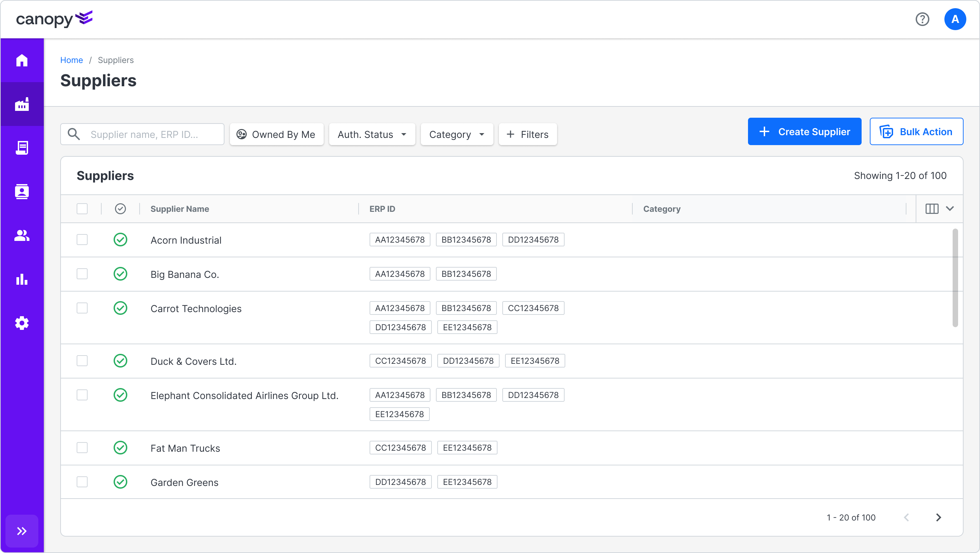Open the Home icon in the sidebar

click(22, 60)
